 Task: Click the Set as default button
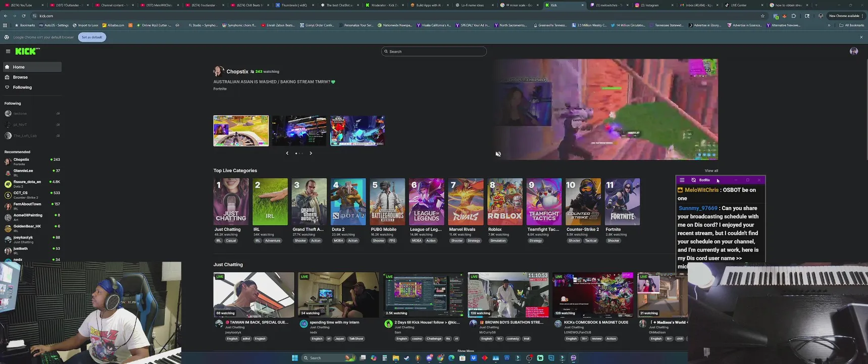(x=92, y=37)
